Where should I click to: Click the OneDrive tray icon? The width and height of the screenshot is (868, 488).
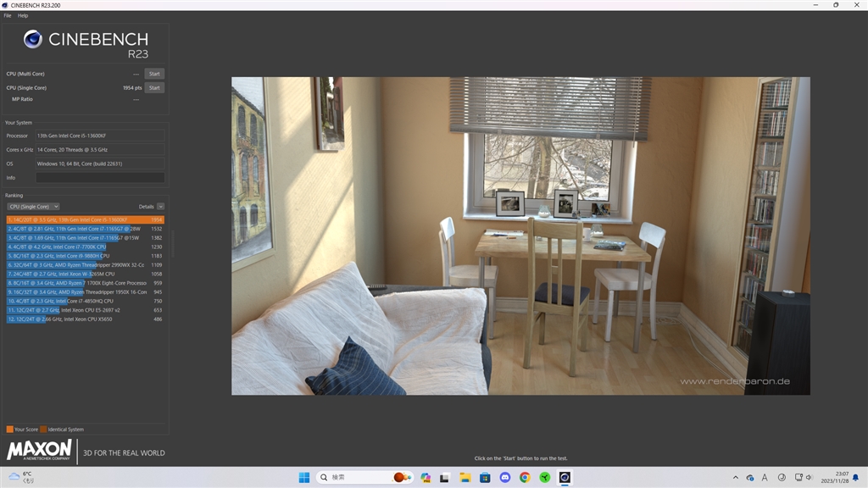pos(750,478)
